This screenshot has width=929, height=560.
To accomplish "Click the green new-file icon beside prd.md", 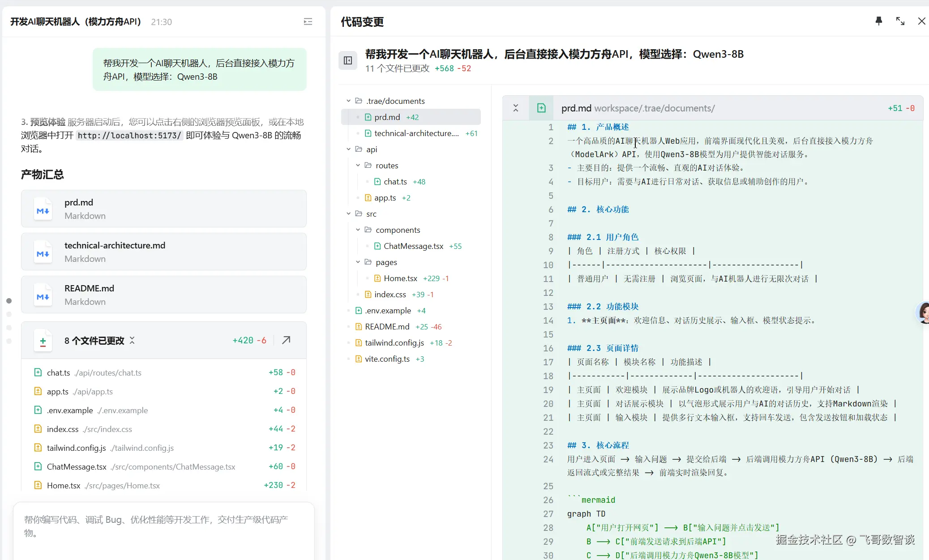I will (541, 107).
